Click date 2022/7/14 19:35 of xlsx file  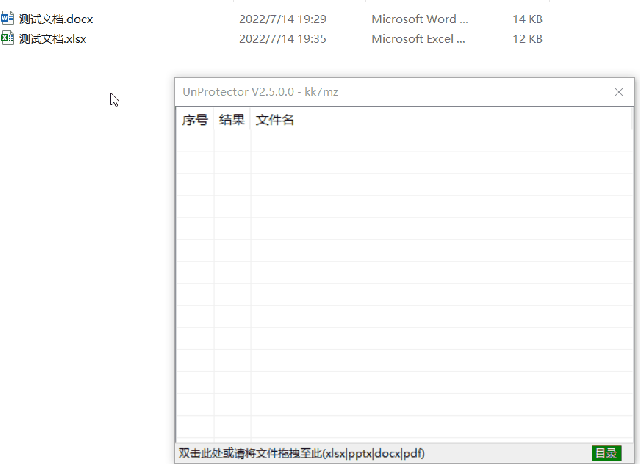283,39
